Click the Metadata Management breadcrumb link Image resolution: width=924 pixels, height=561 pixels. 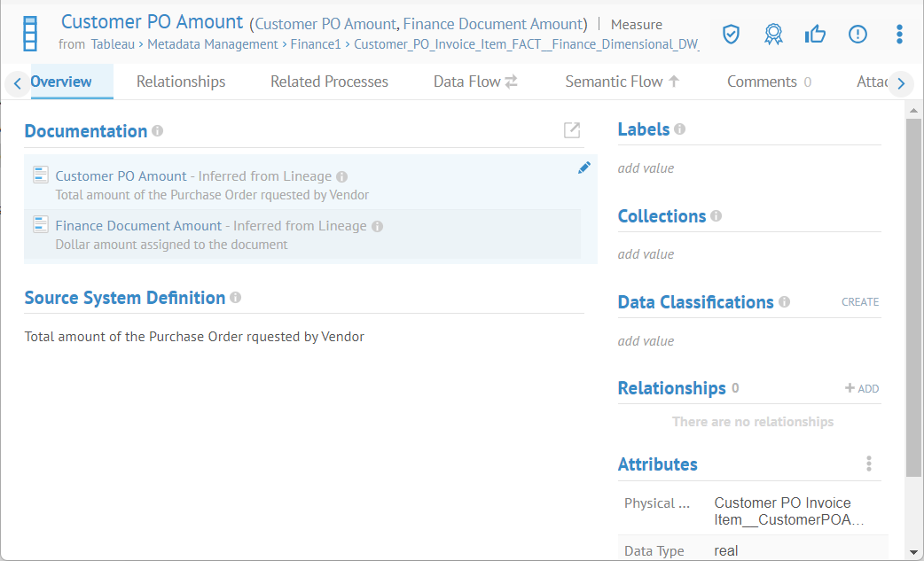tap(213, 43)
